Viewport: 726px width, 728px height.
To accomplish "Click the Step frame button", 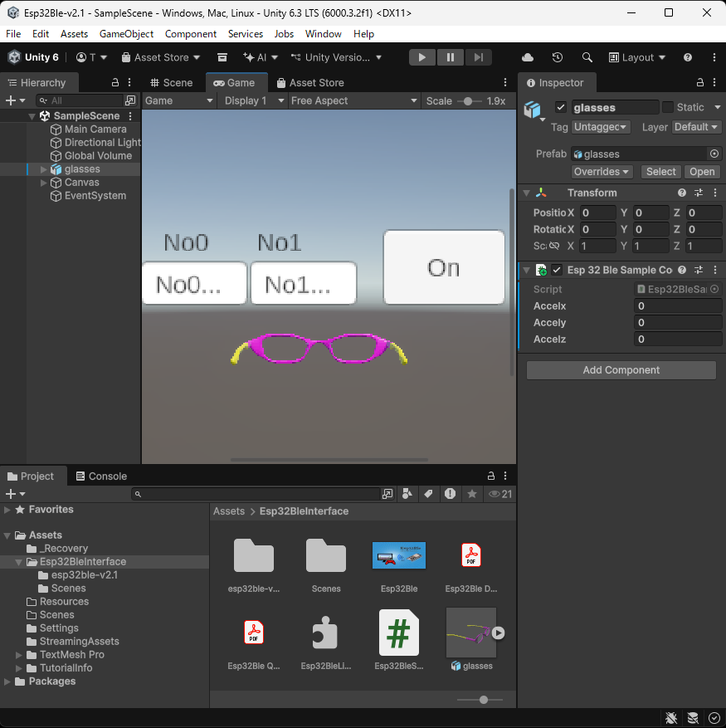I will [478, 57].
